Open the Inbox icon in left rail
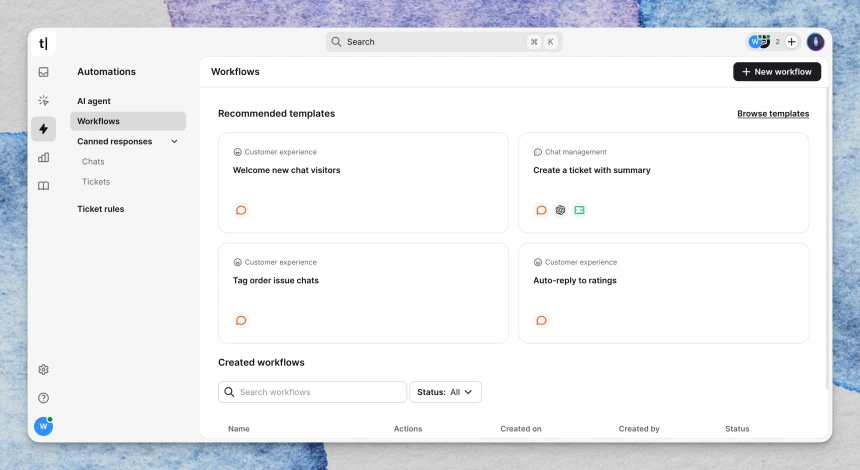 tap(43, 72)
